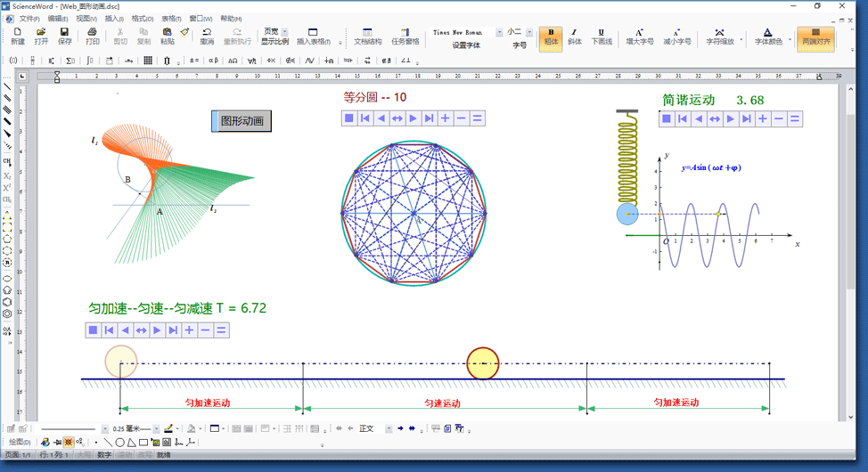Open the 插入 (Insert) menu
Screen dimensions: 868x472
pyautogui.click(x=114, y=18)
